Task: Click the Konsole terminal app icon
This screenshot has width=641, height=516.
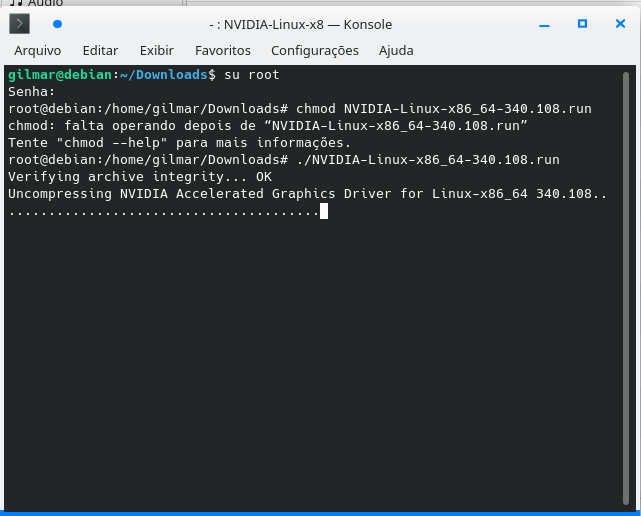Action: [20, 24]
